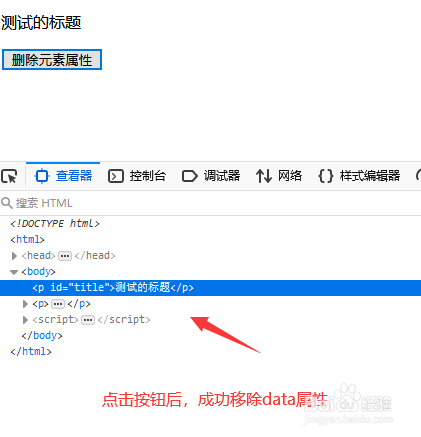Select the p id="title" row
Screen dimensions: 421x437
pyautogui.click(x=210, y=288)
